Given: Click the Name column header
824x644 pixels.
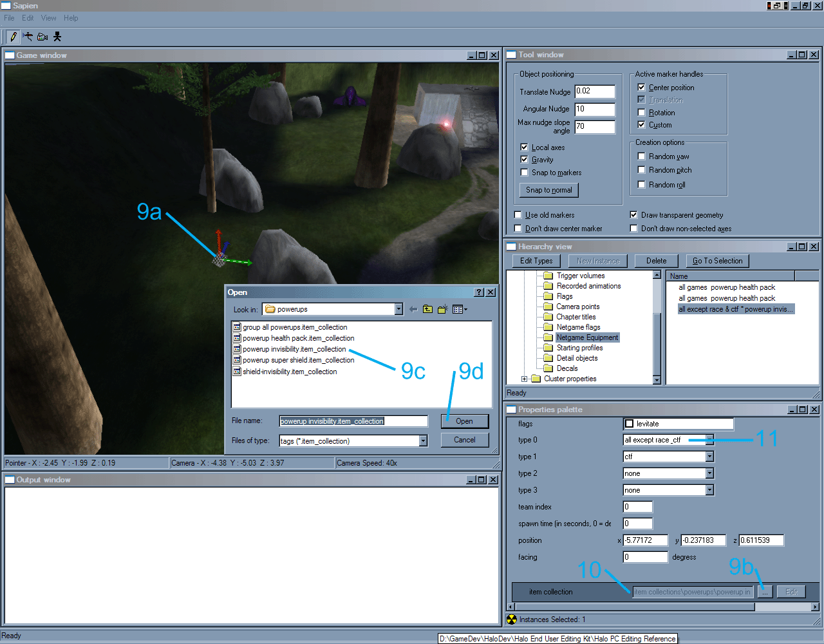Looking at the screenshot, I should pos(730,276).
